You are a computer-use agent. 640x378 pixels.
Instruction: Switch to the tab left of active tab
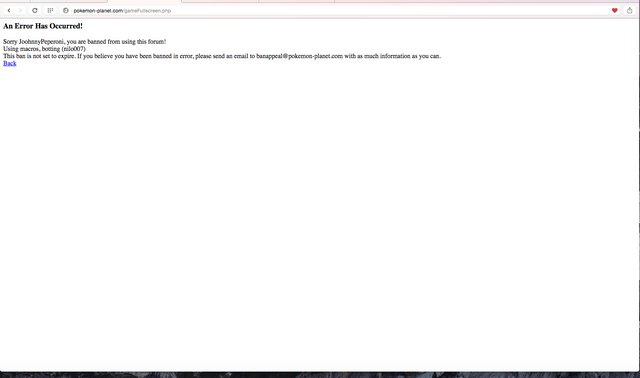tap(69, 1)
